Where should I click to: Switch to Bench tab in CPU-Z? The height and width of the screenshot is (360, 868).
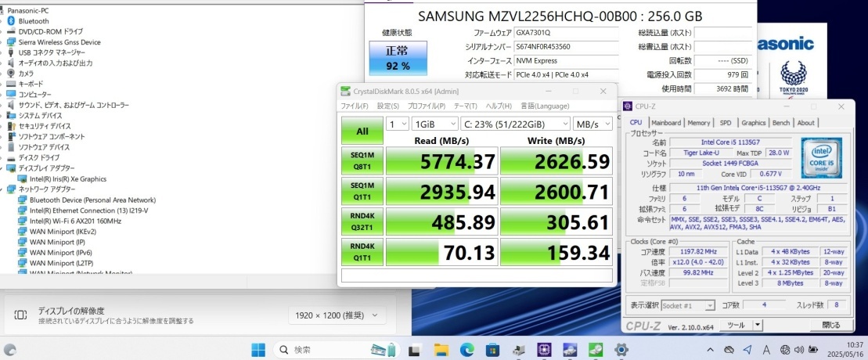781,123
